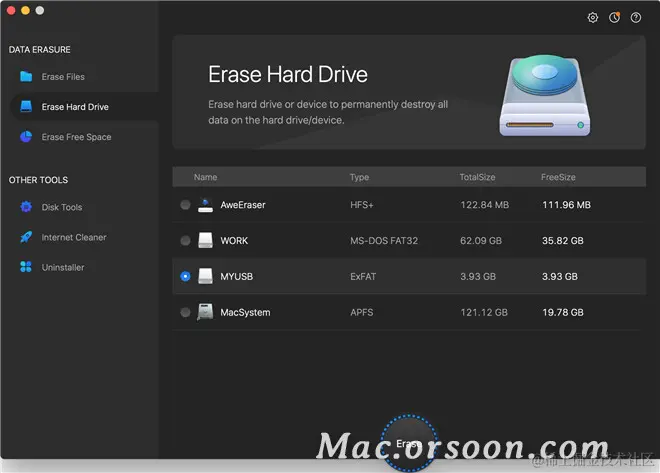Click the 19.78 GB free size
The height and width of the screenshot is (473, 660).
[563, 312]
